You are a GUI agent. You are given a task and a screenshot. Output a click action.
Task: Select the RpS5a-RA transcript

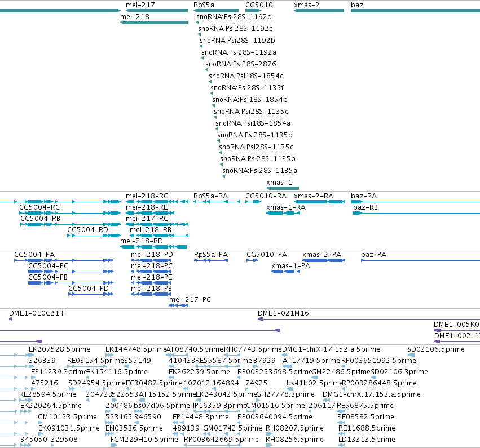[x=217, y=202]
